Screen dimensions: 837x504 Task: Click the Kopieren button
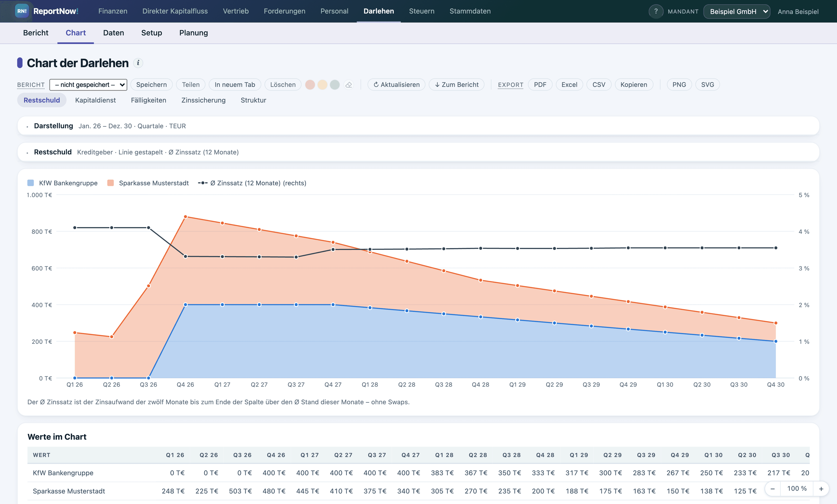(x=634, y=85)
